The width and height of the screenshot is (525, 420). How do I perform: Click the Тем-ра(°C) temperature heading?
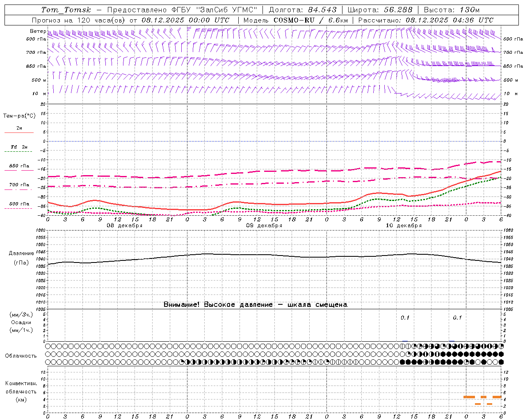click(19, 116)
